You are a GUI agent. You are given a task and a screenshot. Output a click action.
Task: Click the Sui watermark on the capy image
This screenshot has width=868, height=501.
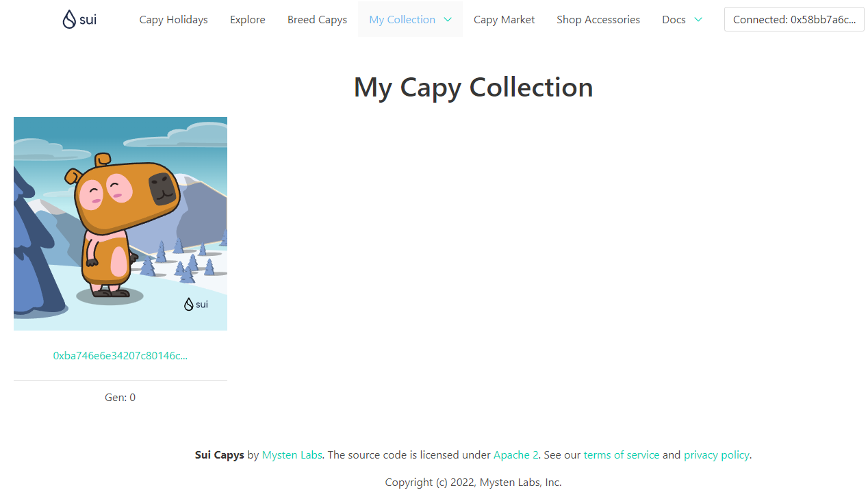tap(196, 304)
